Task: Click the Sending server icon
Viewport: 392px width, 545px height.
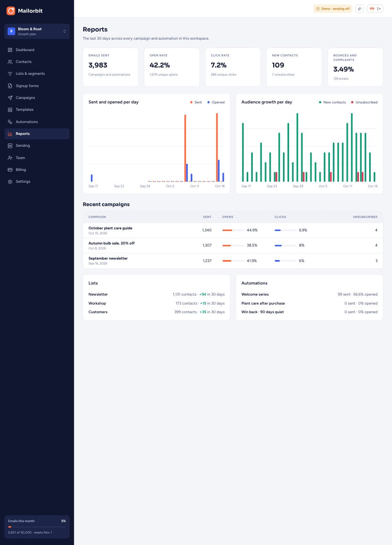Action: 10,146
